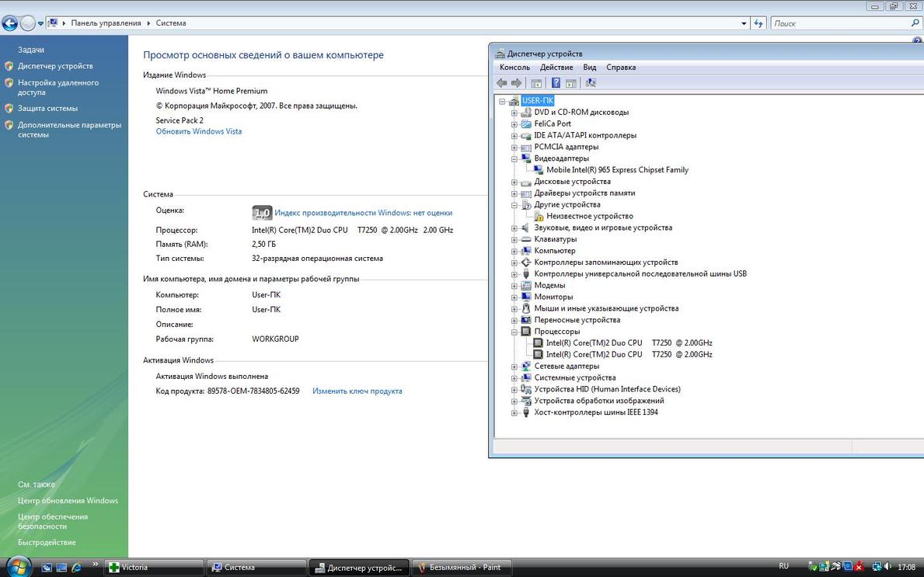Open the Консоль menu
Viewport: 924px width, 577px height.
coord(514,68)
